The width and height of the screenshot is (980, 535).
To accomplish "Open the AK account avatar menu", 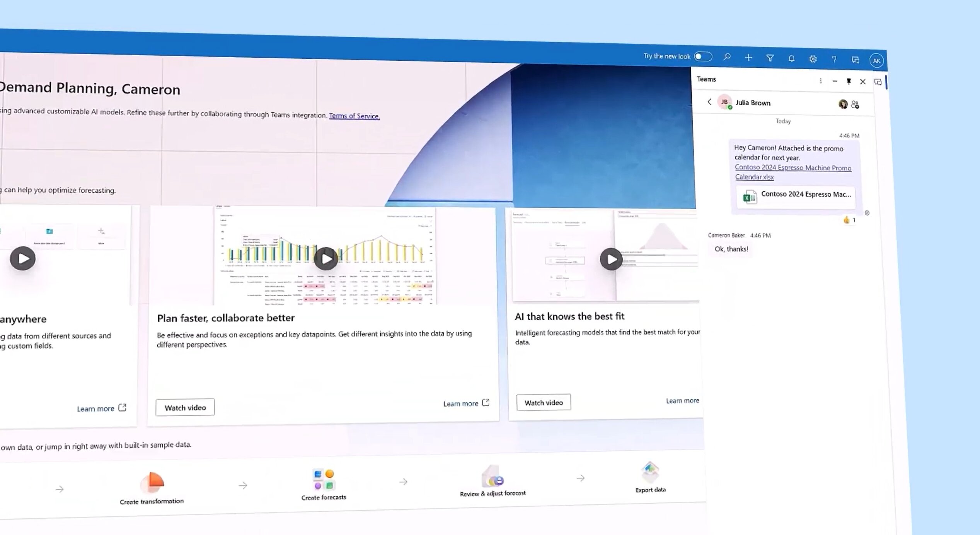I will coord(876,60).
